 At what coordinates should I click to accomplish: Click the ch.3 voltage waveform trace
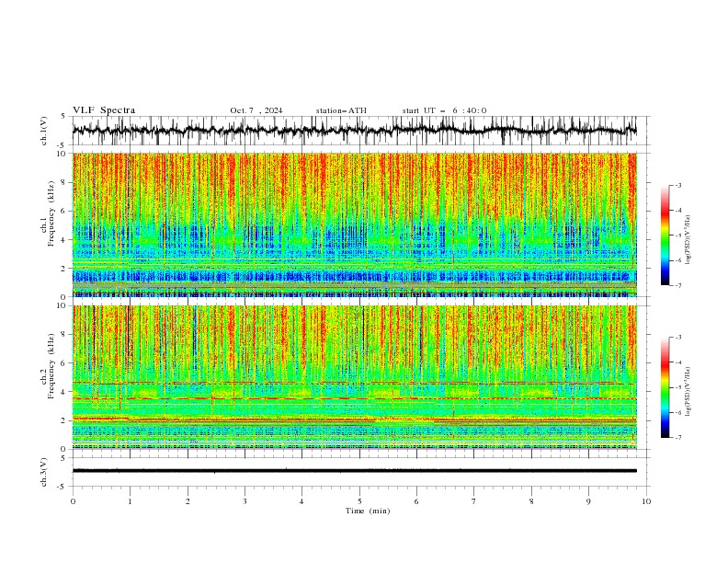tap(355, 471)
